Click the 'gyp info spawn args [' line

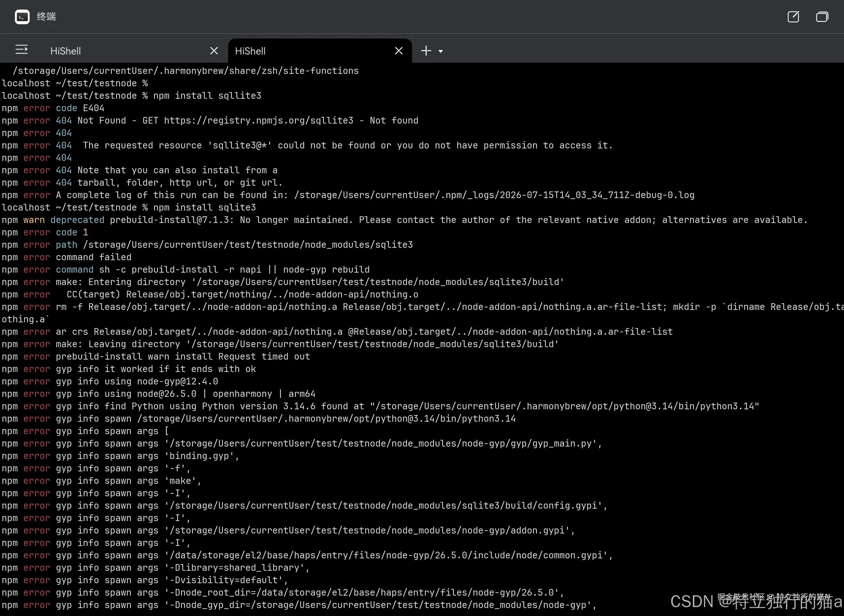[x=85, y=432]
